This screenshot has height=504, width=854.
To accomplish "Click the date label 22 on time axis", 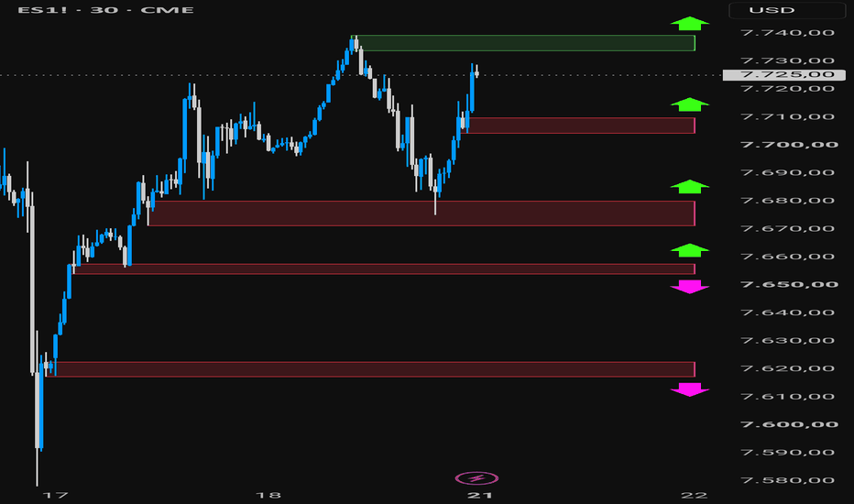I will (x=694, y=495).
